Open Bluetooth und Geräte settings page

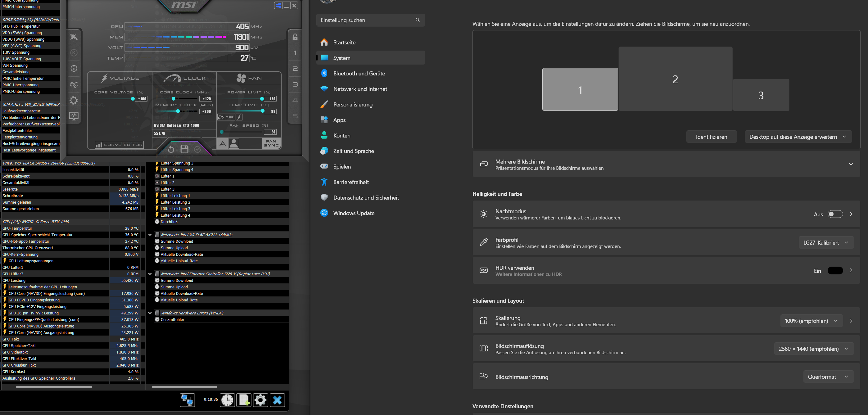point(359,74)
